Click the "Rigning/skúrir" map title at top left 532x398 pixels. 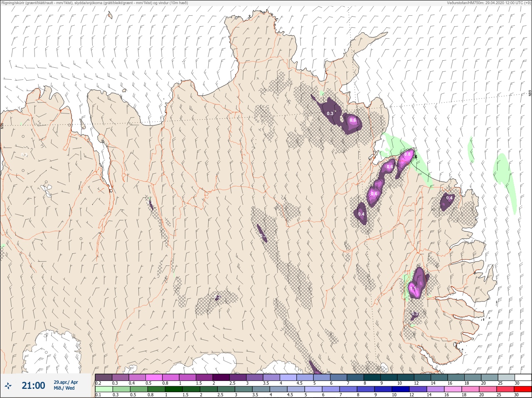[x=12, y=3]
